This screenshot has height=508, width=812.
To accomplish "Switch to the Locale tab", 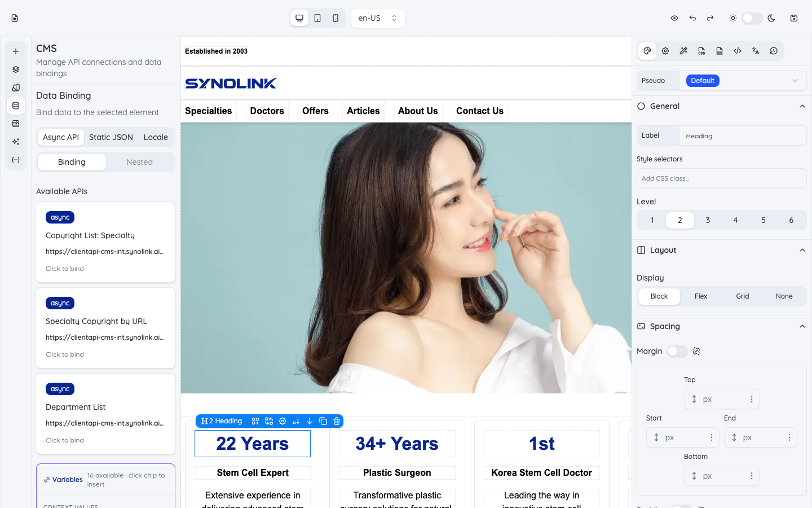I will click(156, 137).
